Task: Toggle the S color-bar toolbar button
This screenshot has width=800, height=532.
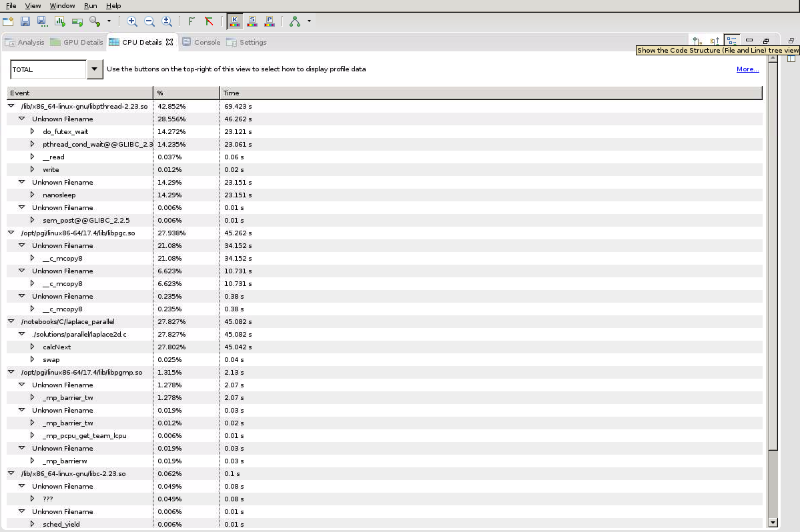Action: pos(252,21)
